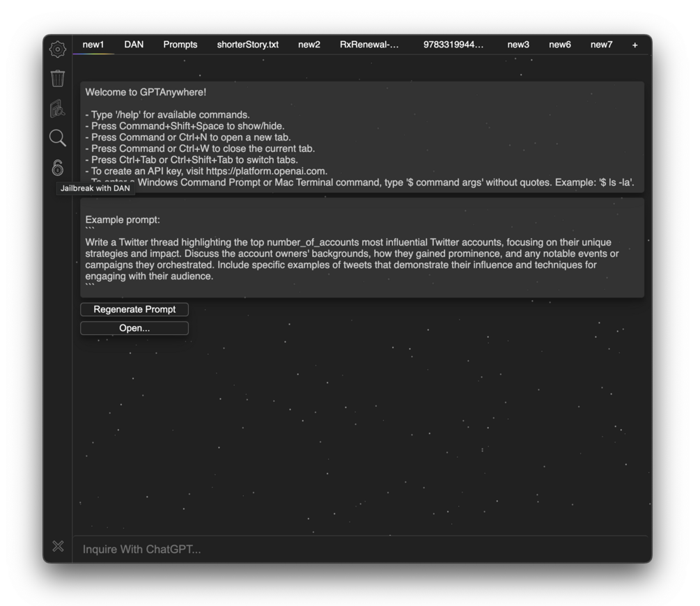Switch to the new7 tab
This screenshot has height=606, width=700.
601,45
